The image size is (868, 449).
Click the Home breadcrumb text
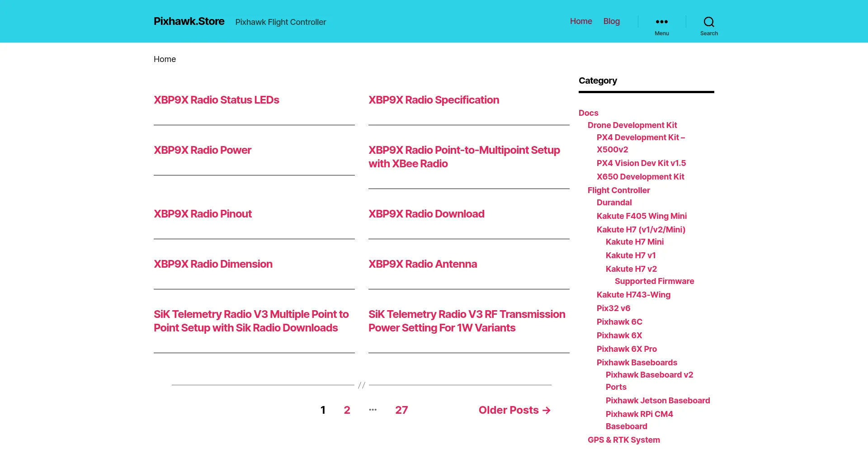[x=165, y=59]
